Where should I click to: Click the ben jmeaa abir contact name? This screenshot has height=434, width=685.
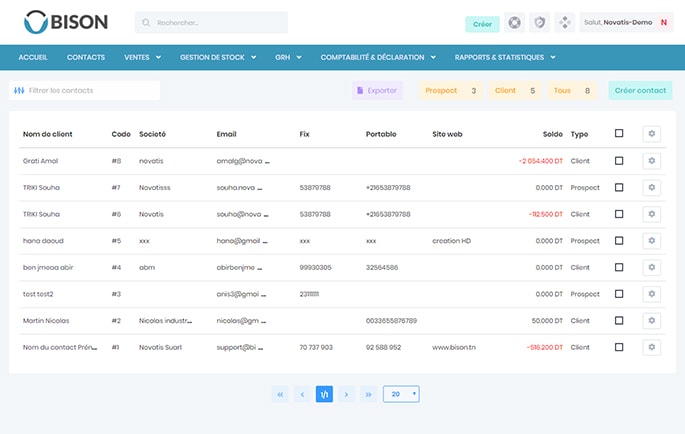[x=48, y=267]
